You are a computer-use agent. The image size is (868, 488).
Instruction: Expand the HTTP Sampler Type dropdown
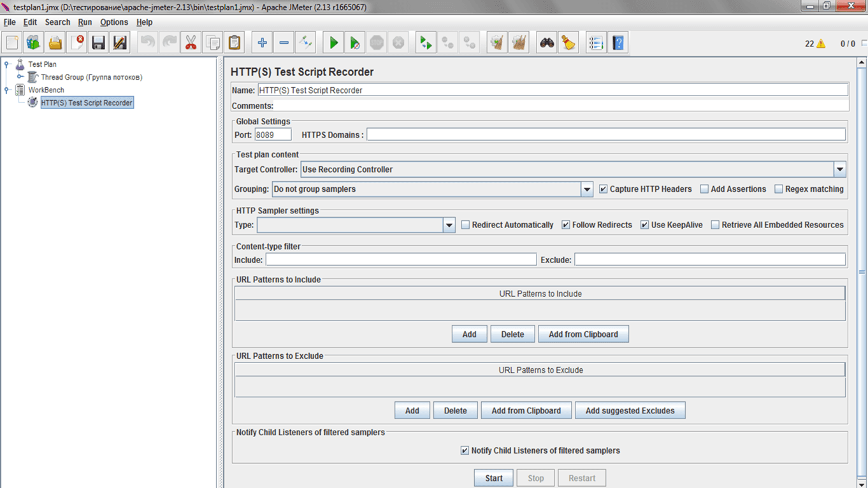pyautogui.click(x=449, y=225)
